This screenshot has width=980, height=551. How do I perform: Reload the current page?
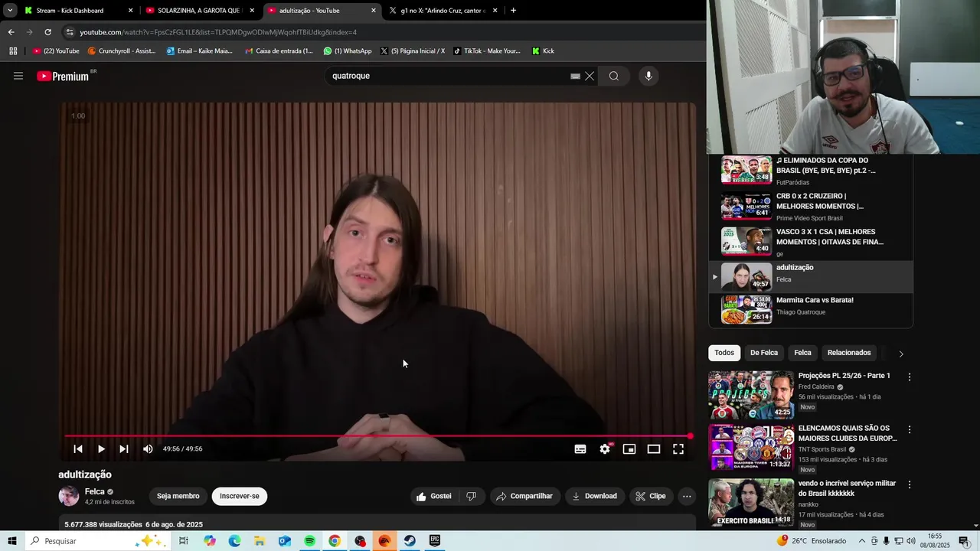click(x=47, y=32)
